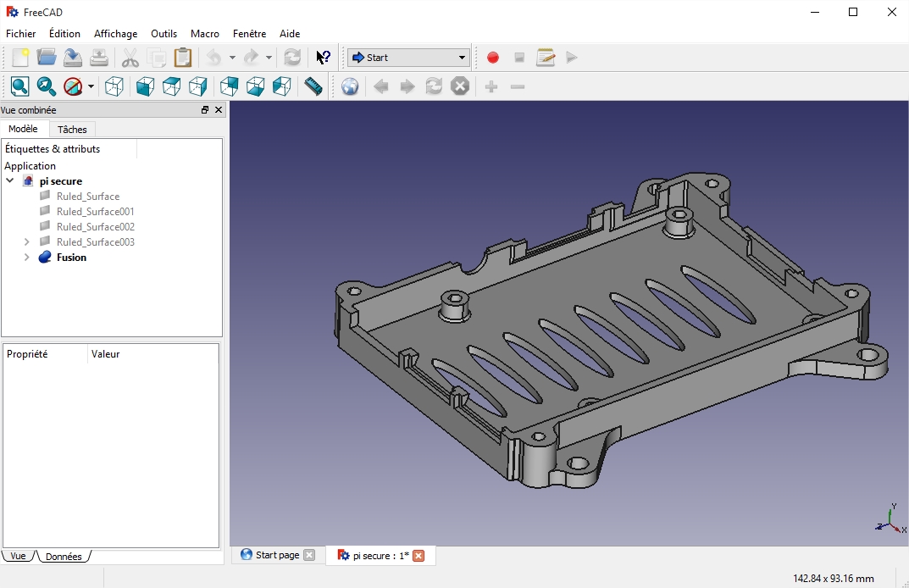Switch to the top view cube
909x588 pixels.
click(171, 86)
